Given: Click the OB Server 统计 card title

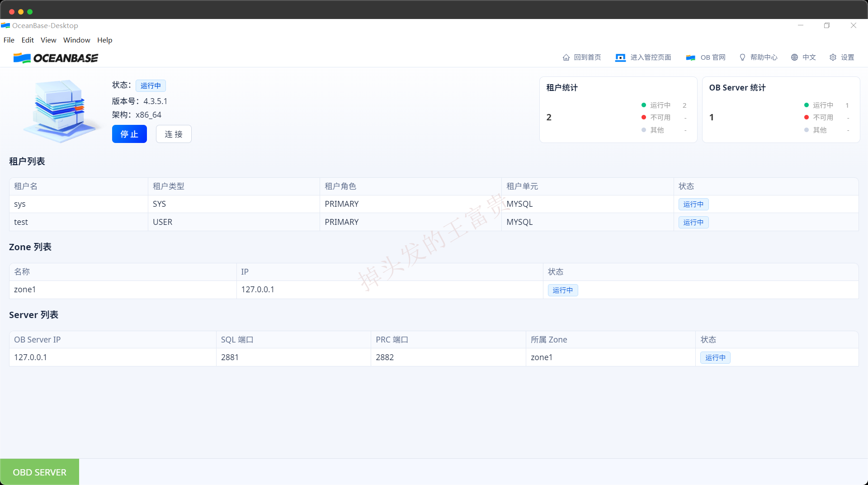Looking at the screenshot, I should tap(737, 88).
